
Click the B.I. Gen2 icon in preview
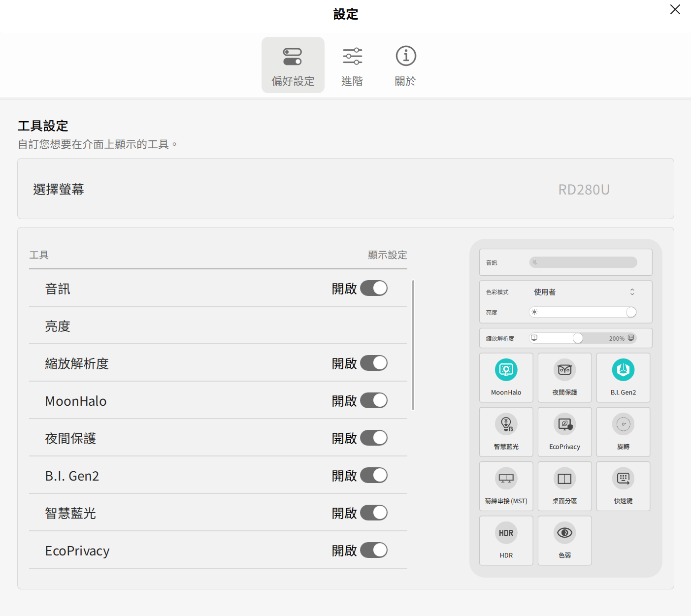(624, 370)
